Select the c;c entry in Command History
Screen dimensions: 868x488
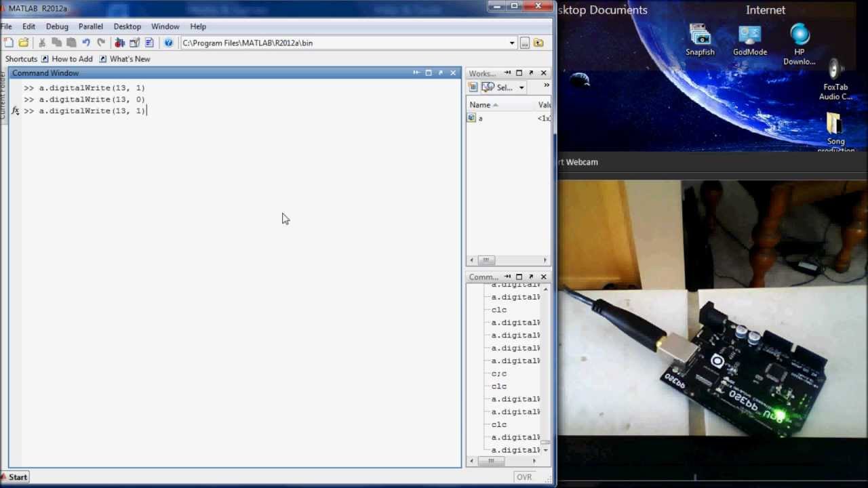pyautogui.click(x=499, y=373)
